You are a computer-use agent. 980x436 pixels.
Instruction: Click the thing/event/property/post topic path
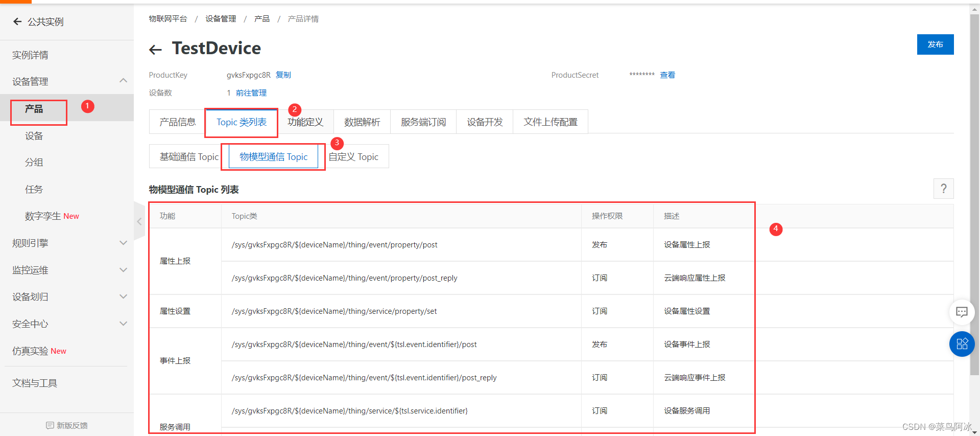click(x=334, y=244)
